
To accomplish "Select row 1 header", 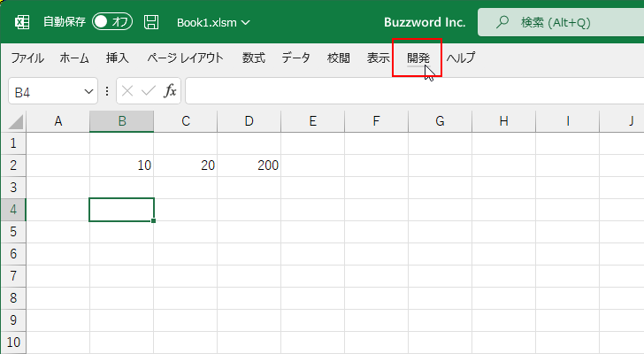I will (13, 143).
